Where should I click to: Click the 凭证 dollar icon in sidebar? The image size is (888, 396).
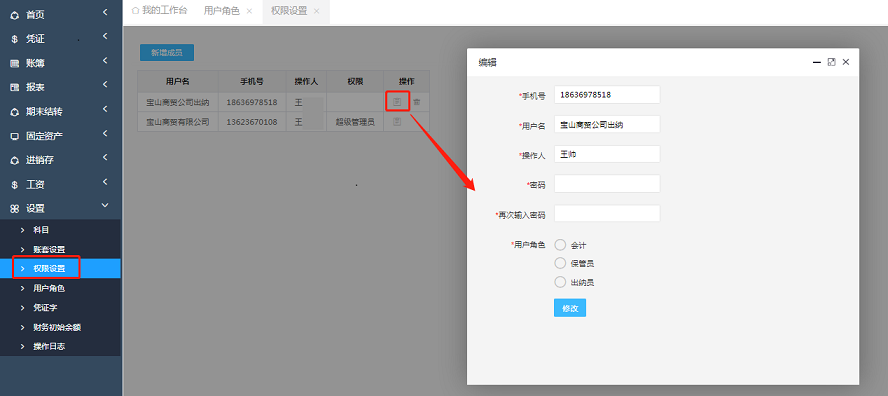click(x=15, y=39)
